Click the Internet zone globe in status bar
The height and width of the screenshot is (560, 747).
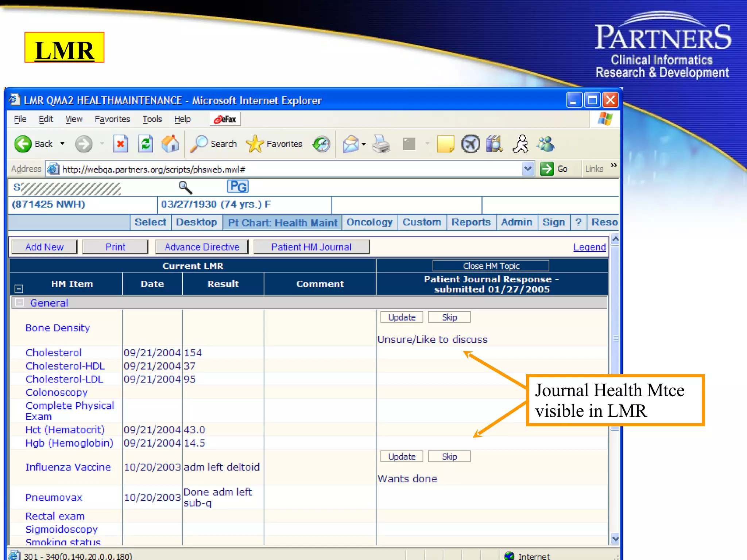509,556
